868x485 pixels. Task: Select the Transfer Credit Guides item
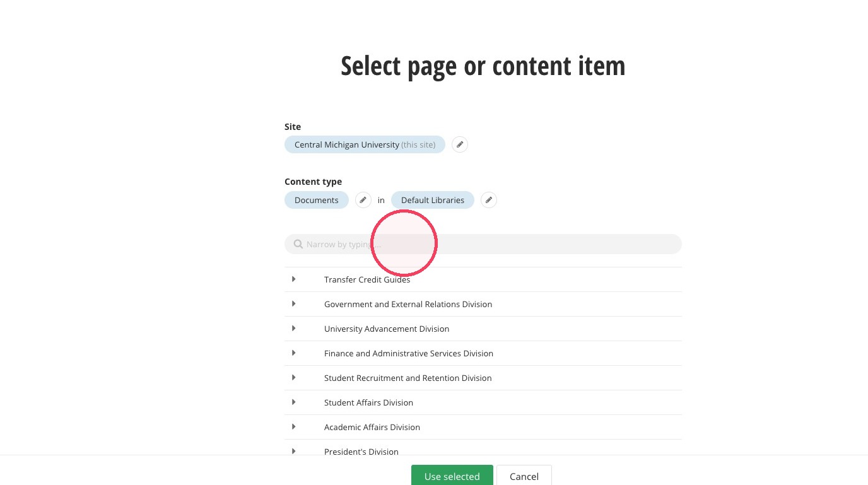(x=367, y=279)
